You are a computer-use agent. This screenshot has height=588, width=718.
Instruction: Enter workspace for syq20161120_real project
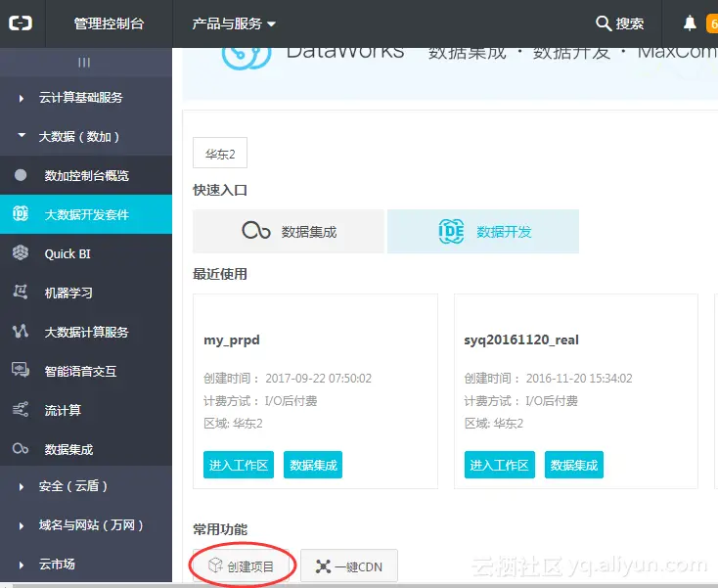[x=500, y=465]
